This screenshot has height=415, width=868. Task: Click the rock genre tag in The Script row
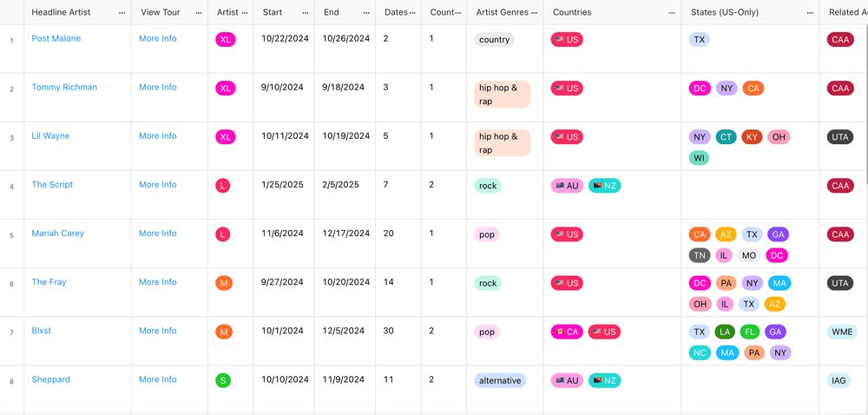coord(488,186)
